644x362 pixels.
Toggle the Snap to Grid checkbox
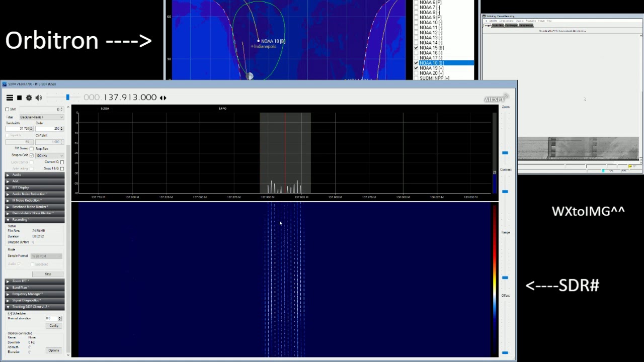[32, 155]
